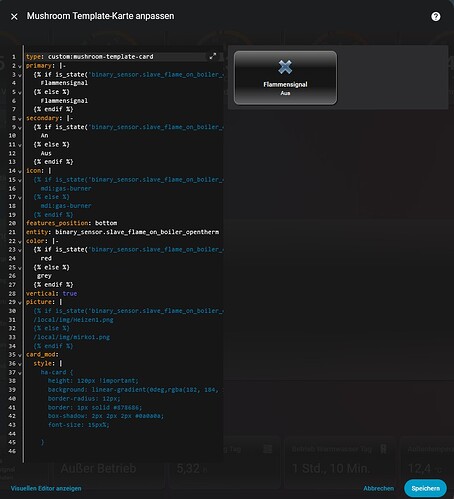Click 'Flammensignal' text on line 6
This screenshot has width=454, height=499.
pyautogui.click(x=64, y=100)
